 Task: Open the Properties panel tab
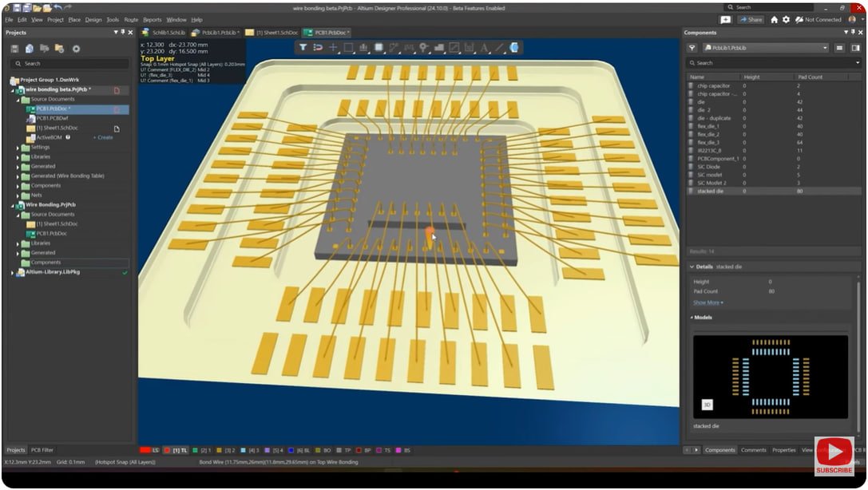[x=784, y=450]
